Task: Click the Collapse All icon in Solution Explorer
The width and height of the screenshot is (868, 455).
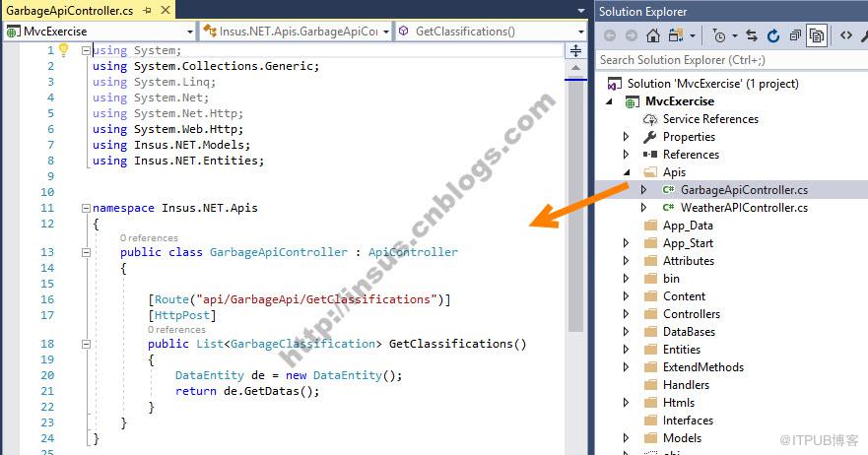Action: pyautogui.click(x=795, y=36)
